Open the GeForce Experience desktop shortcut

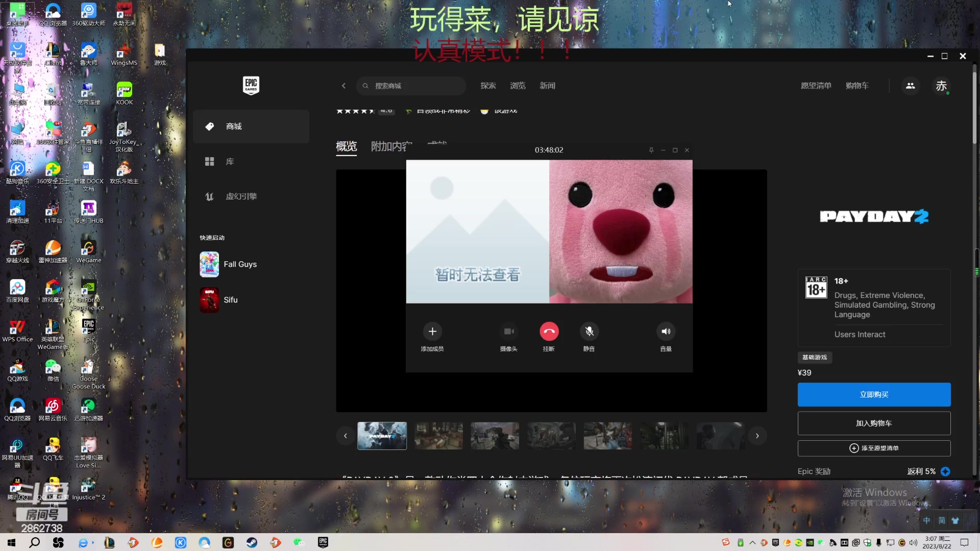(88, 295)
